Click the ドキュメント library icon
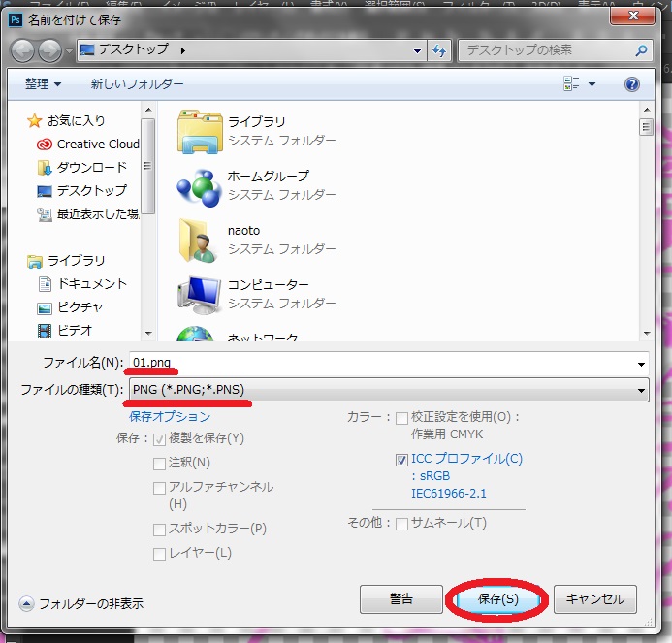This screenshot has width=672, height=643. point(45,284)
